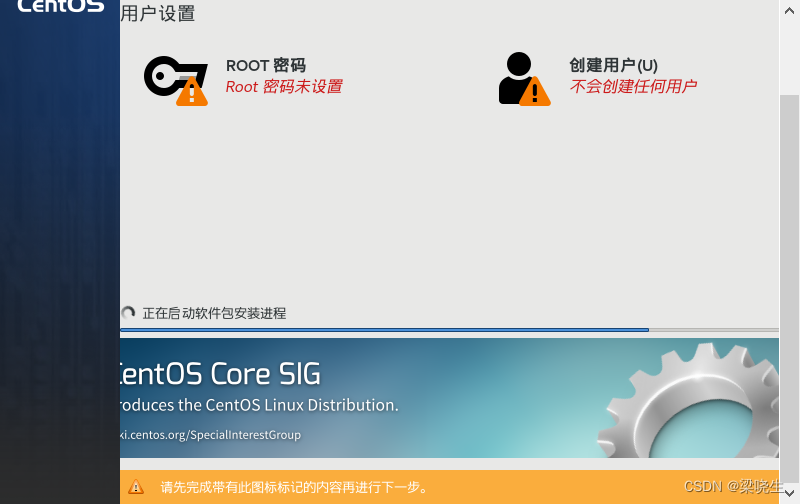Click text 'roduces the CentOS Linux Distribution.'
The image size is (800, 504).
pos(259,405)
